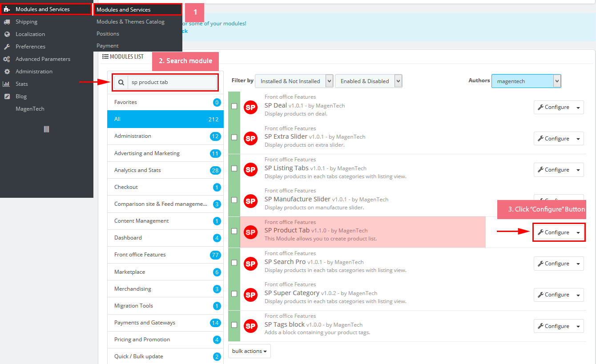The image size is (596, 364).
Task: Open the Enabled & Disabled filter dropdown
Action: pos(369,81)
